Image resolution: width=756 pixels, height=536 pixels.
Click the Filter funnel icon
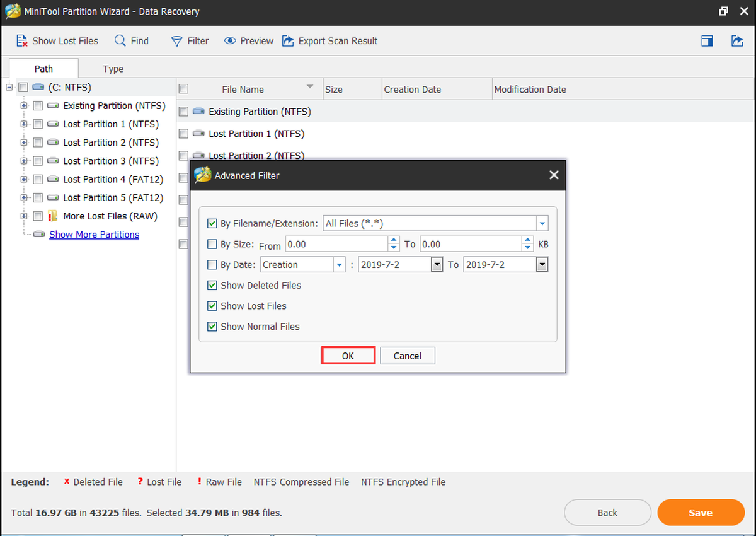176,41
